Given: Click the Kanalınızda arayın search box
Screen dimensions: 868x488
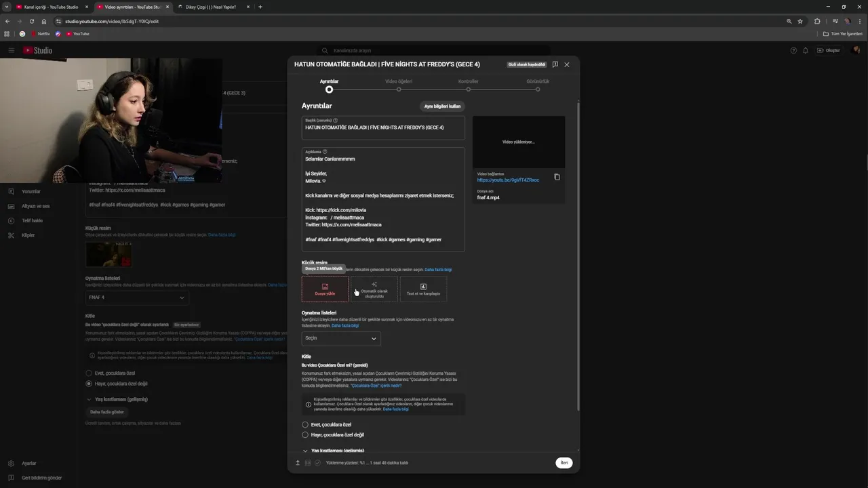Looking at the screenshot, I should click(x=434, y=50).
